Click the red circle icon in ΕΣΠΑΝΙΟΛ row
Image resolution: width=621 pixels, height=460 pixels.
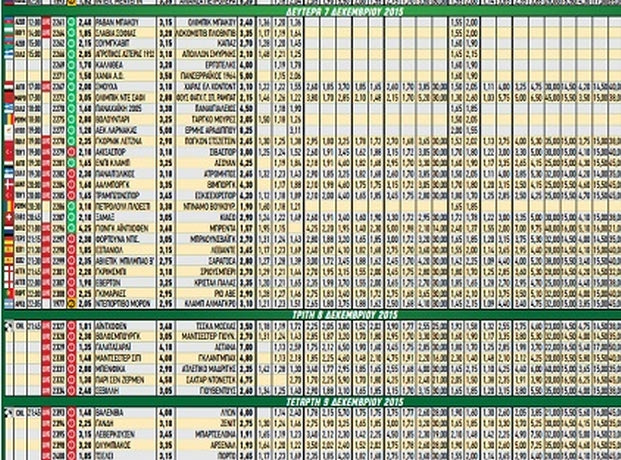71,250
